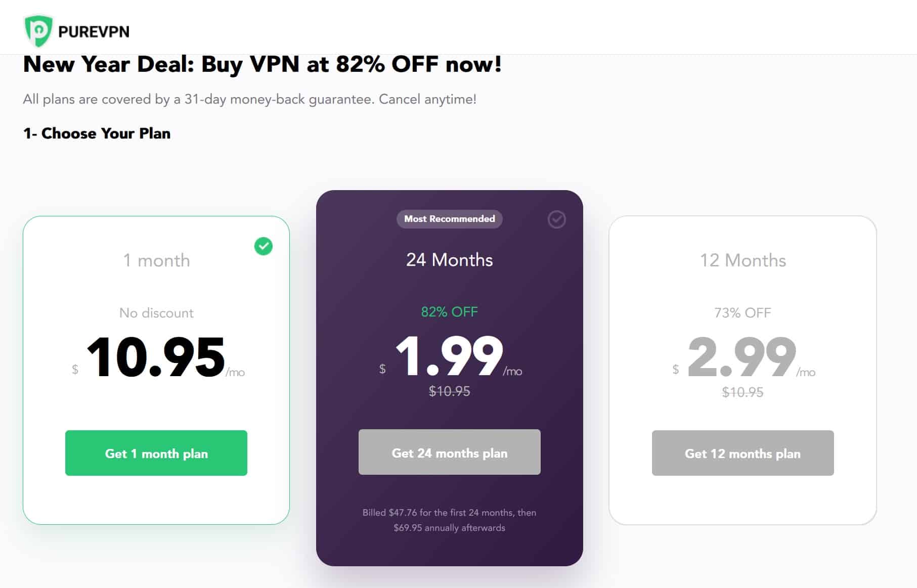Screen dimensions: 917x588
Task: Toggle the green checkmark on 1 month plan
Action: 263,246
